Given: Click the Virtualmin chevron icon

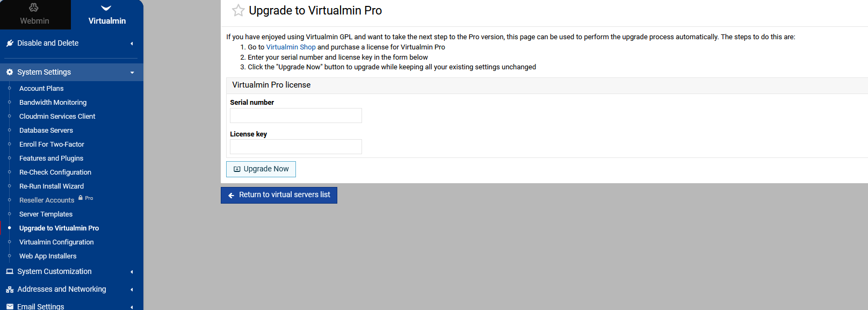Looking at the screenshot, I should 106,8.
